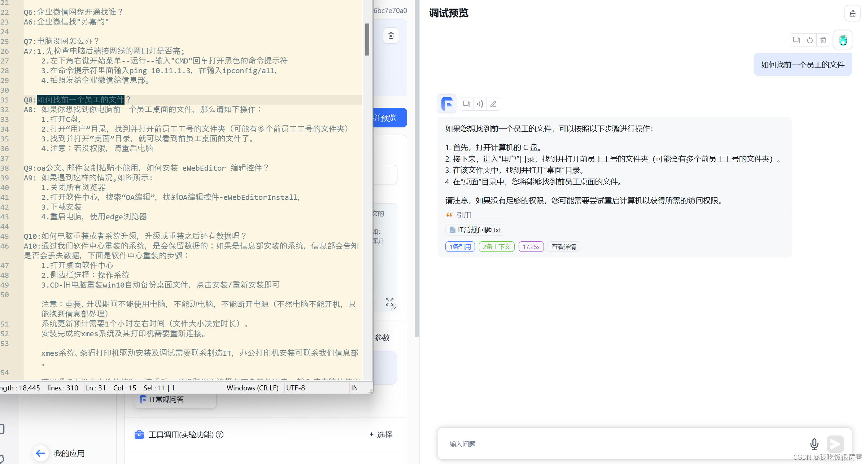This screenshot has width=868, height=464.
Task: Click the line '1.关闭所有浏览器'
Action: click(73, 187)
